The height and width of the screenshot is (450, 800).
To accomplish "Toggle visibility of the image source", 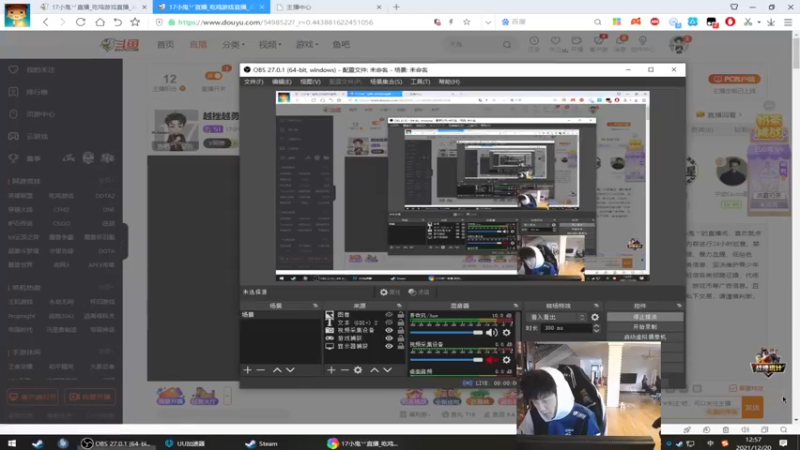I will click(x=389, y=315).
